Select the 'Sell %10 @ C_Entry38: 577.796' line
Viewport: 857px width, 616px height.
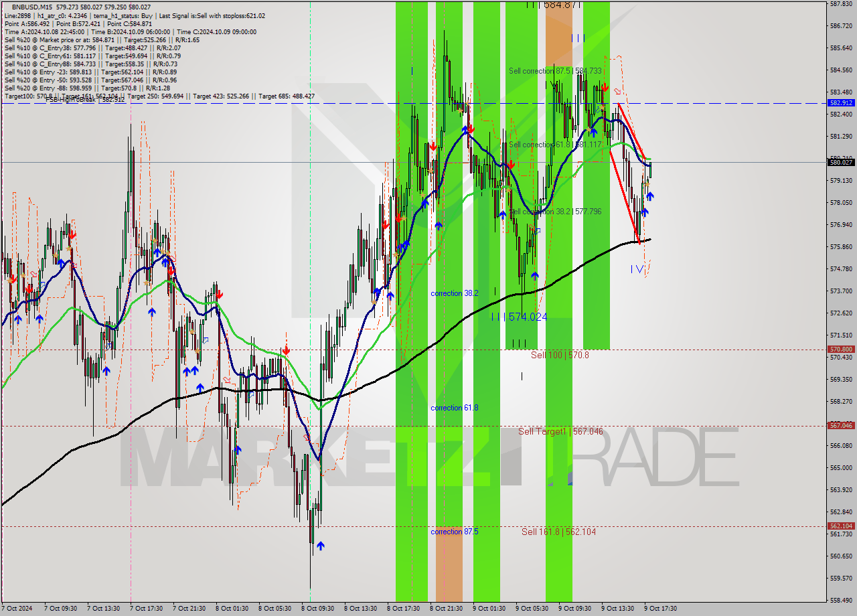point(92,48)
